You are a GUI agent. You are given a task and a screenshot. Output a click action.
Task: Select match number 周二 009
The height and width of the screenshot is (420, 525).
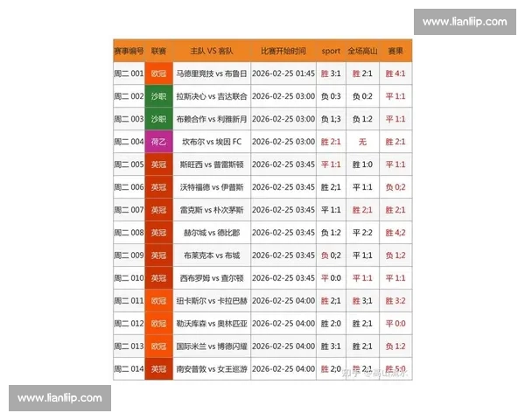[129, 255]
